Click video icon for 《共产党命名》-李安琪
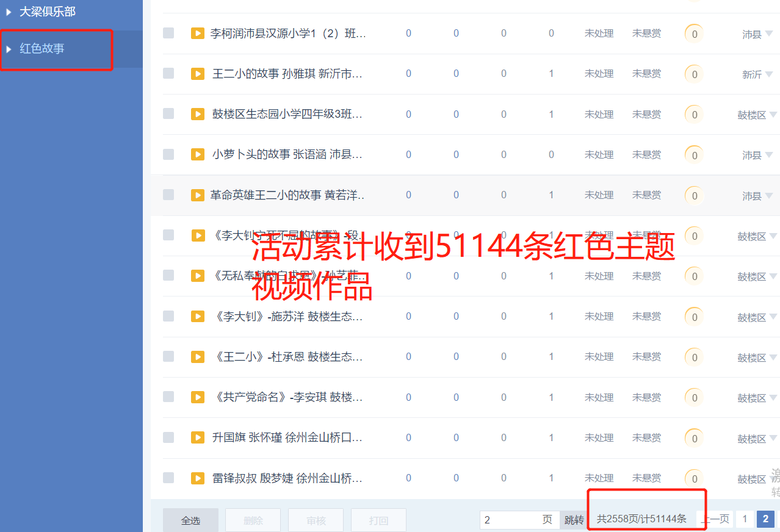 click(x=197, y=397)
